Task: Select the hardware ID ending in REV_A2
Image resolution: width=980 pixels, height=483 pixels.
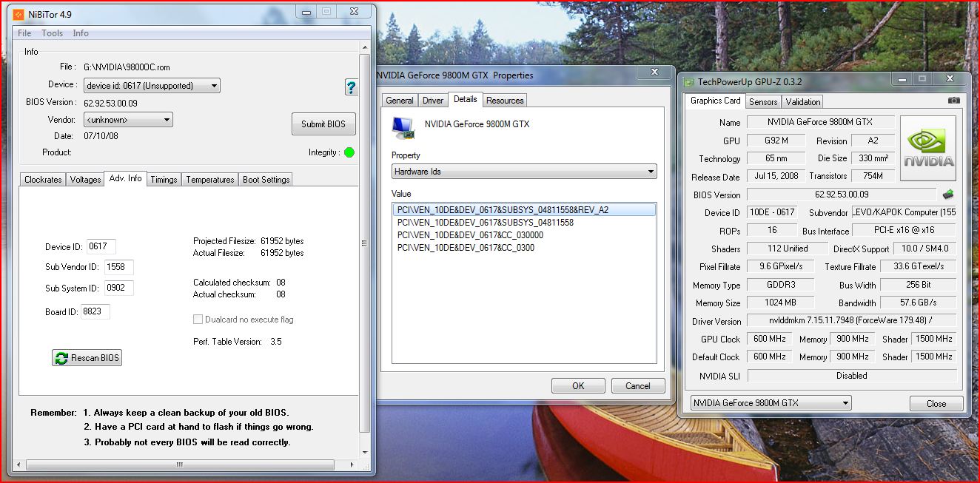Action: 524,210
